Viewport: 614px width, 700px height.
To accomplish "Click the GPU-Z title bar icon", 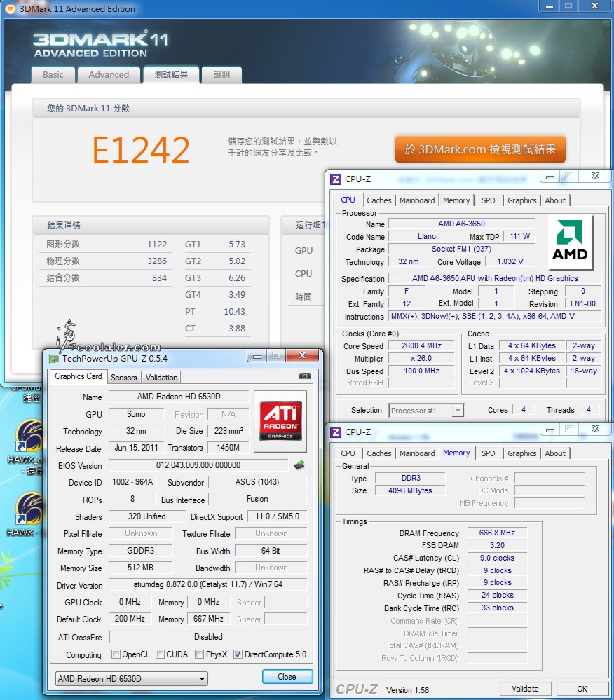I will pyautogui.click(x=54, y=359).
